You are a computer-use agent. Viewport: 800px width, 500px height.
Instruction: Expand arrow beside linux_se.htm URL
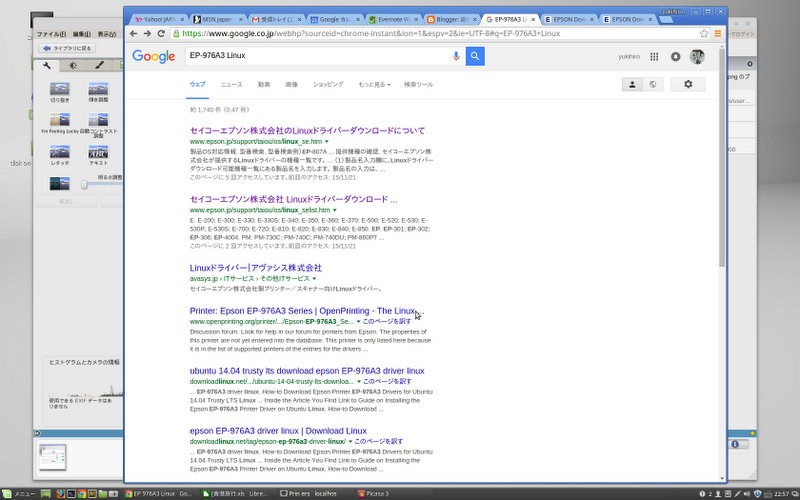327,142
